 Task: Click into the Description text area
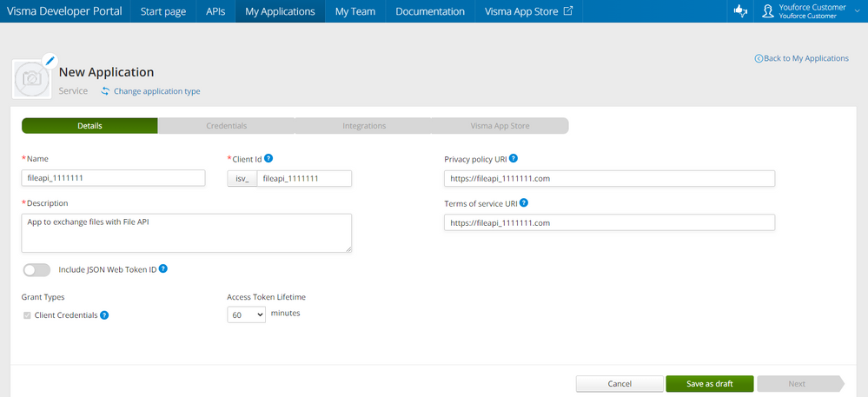(x=187, y=233)
